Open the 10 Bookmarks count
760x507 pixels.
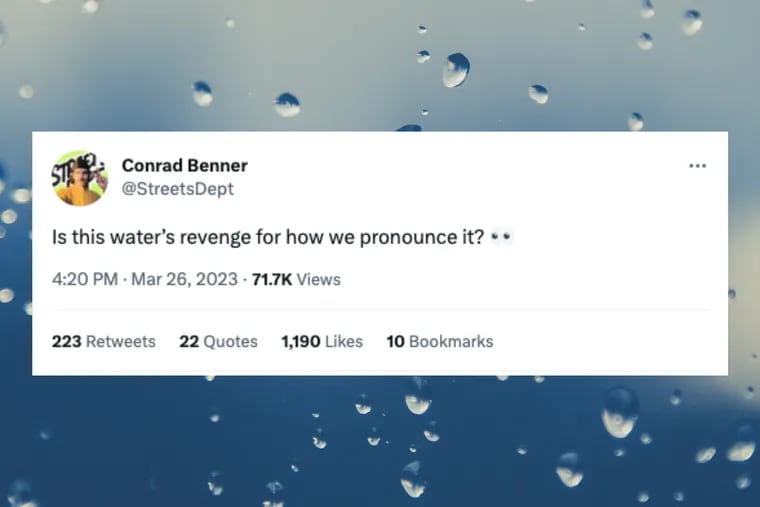click(440, 341)
